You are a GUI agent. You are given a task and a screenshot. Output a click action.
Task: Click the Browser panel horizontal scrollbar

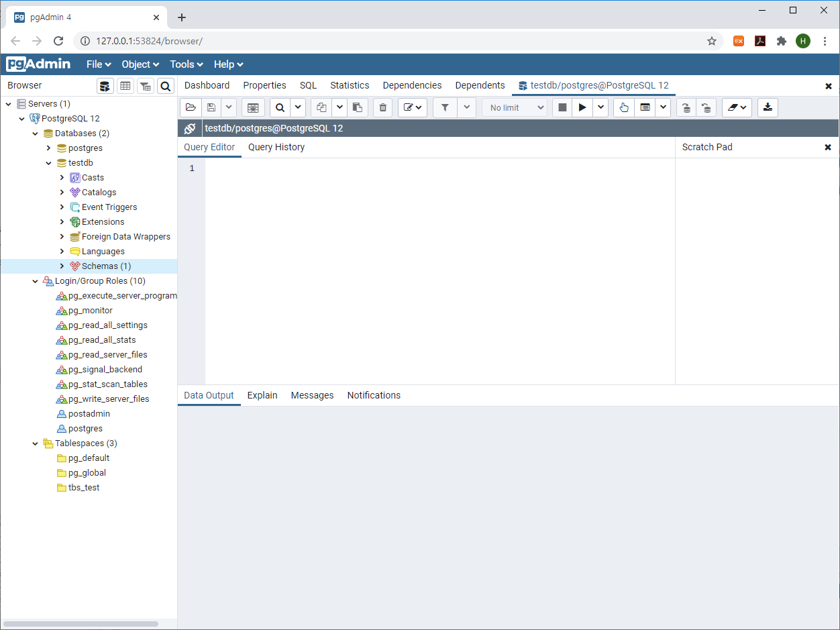click(x=81, y=624)
